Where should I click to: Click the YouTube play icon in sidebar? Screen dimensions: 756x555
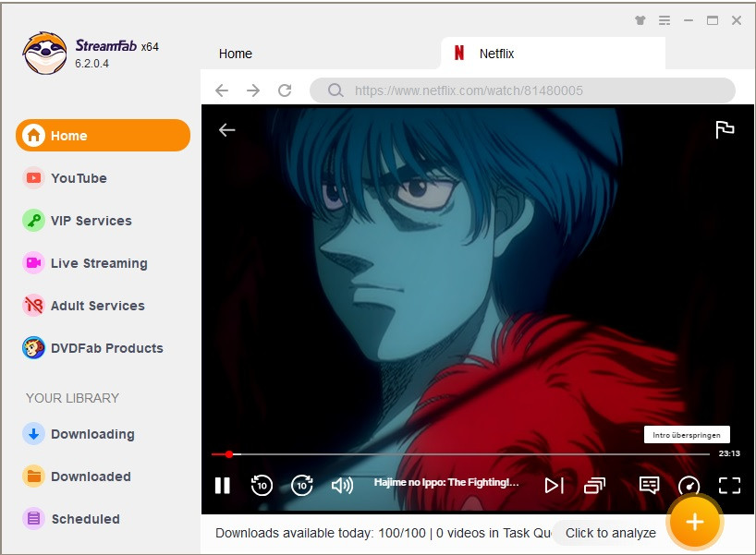coord(34,178)
